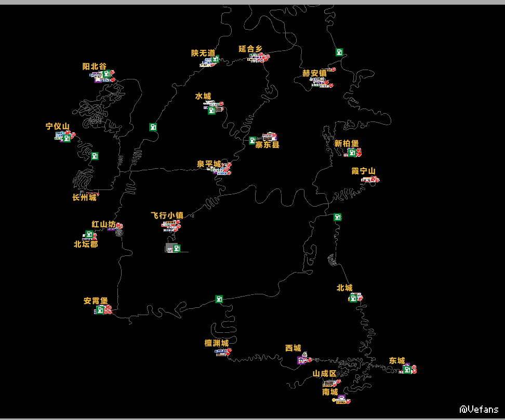Select the 延合乡 location label
505x420 pixels.
tap(250, 49)
